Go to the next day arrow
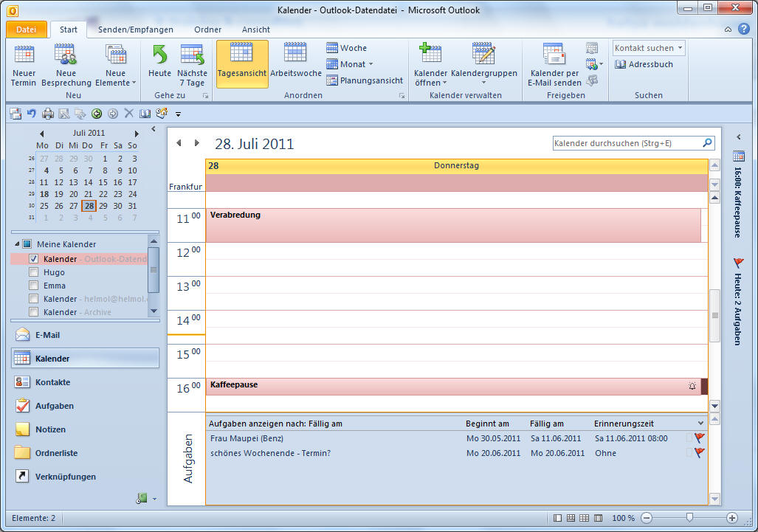 click(x=196, y=143)
